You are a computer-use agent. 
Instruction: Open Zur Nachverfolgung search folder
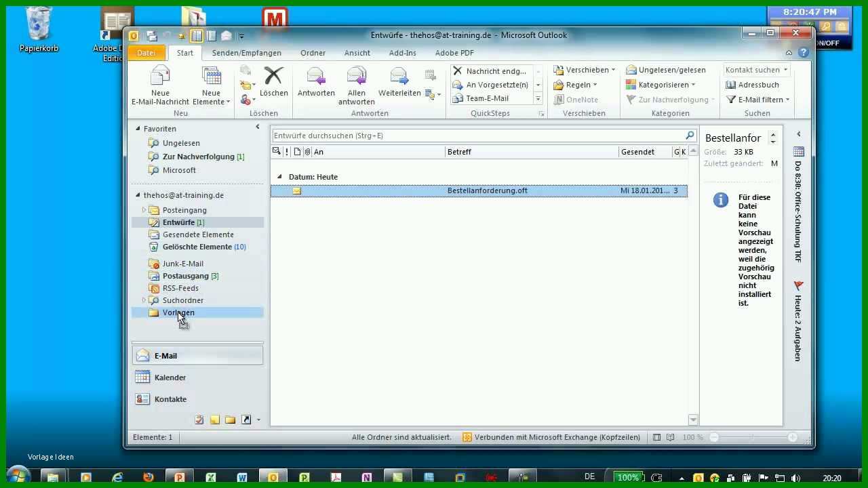[198, 157]
